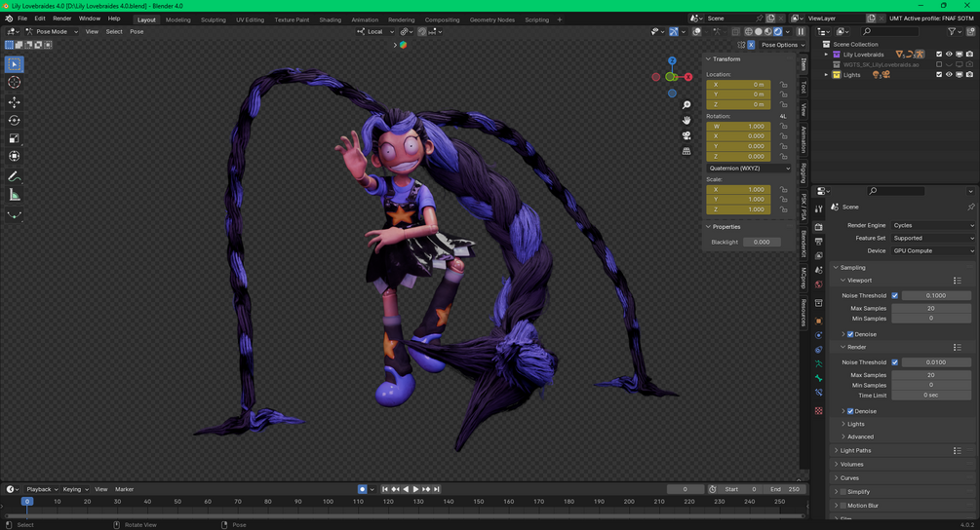
Task: Hide the Lily Lovebraids collection in viewport
Action: pos(949,55)
